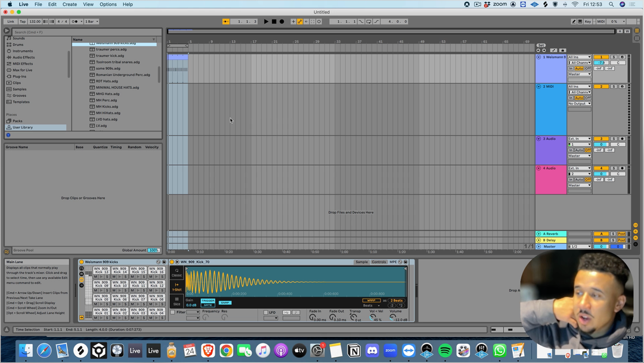Screen dimensions: 644x363
Task: Collapse the 4 Audio track
Action: (538, 168)
